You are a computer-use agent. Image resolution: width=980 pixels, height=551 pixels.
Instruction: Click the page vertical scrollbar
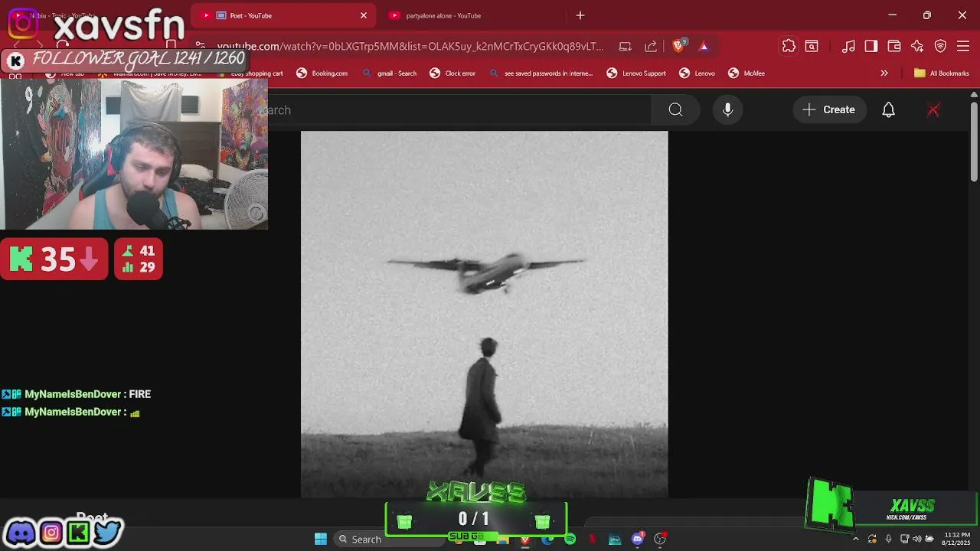(x=974, y=142)
